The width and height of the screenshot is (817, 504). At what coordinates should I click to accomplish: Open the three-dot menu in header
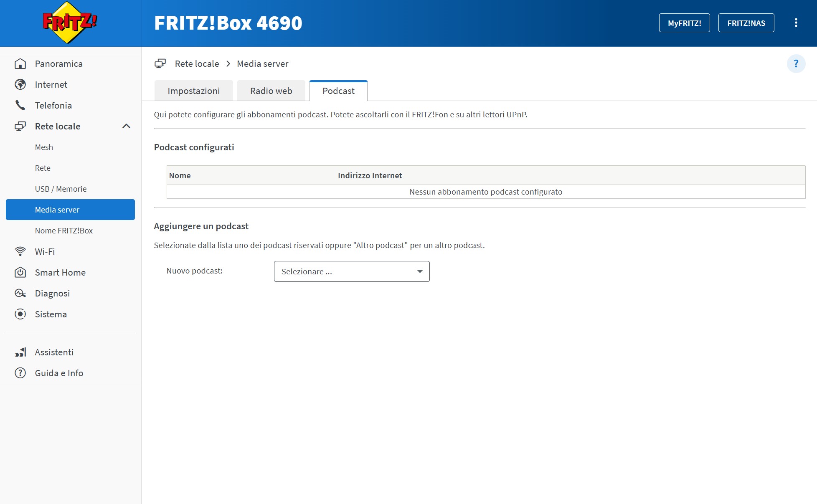[796, 23]
